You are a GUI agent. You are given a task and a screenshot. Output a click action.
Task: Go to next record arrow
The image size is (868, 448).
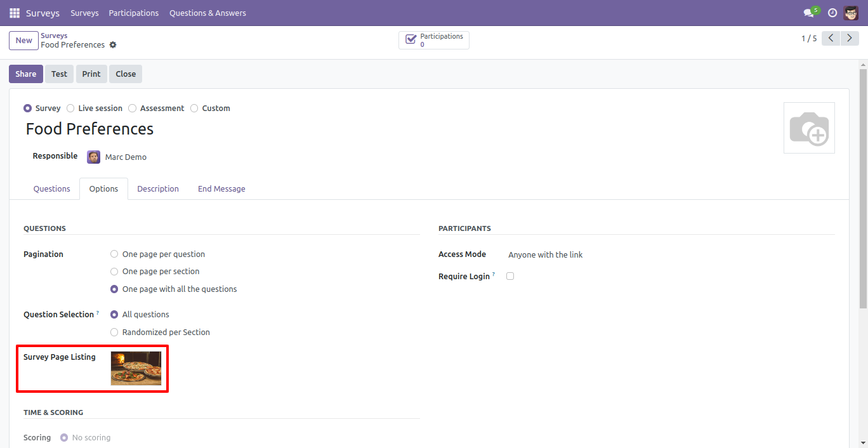point(850,38)
